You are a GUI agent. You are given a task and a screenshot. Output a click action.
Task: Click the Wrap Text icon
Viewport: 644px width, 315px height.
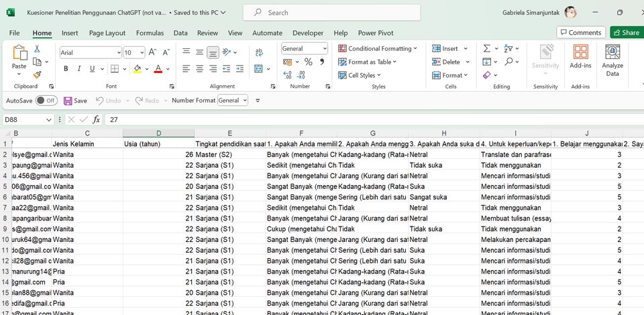pos(259,52)
